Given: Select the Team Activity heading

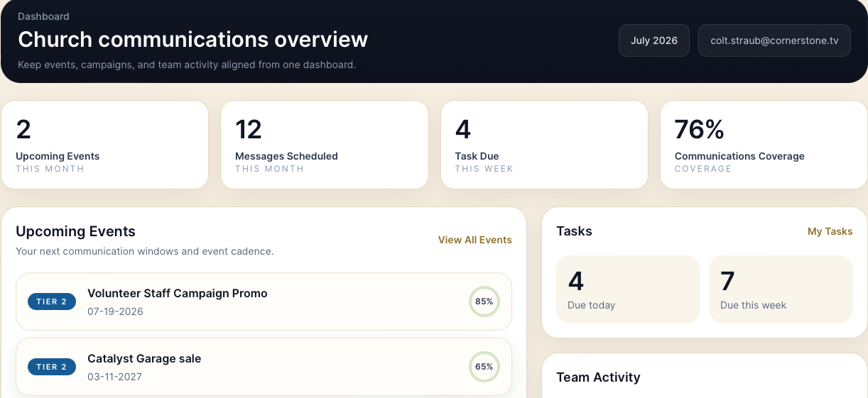Looking at the screenshot, I should [x=598, y=377].
